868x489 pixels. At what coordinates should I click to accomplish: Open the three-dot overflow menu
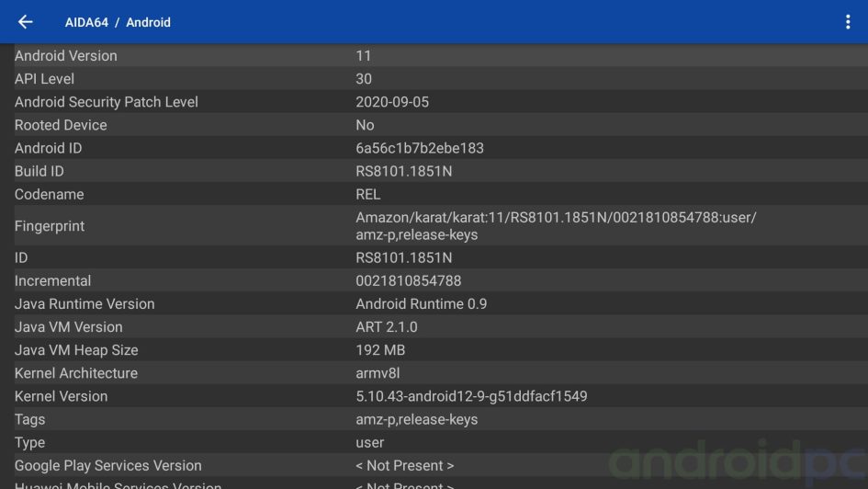point(847,22)
